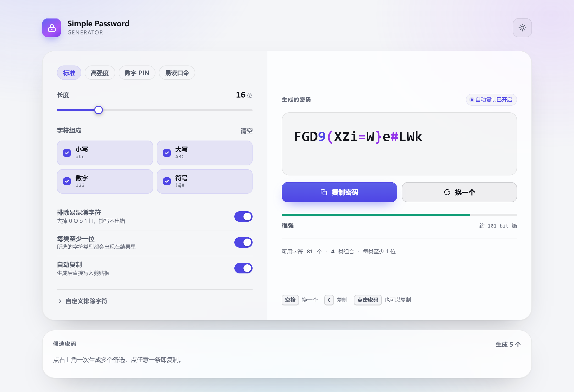The height and width of the screenshot is (392, 574).
Task: Click the copy icon in 复制密码 button
Action: point(324,192)
